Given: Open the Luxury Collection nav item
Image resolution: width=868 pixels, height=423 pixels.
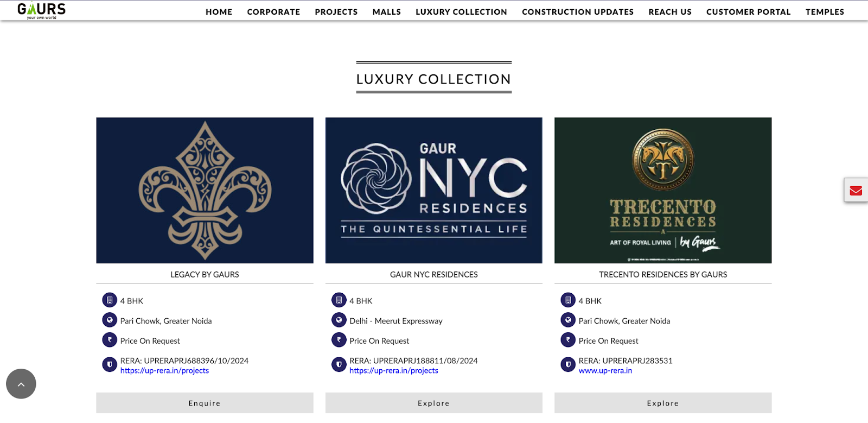Looking at the screenshot, I should click(x=462, y=12).
